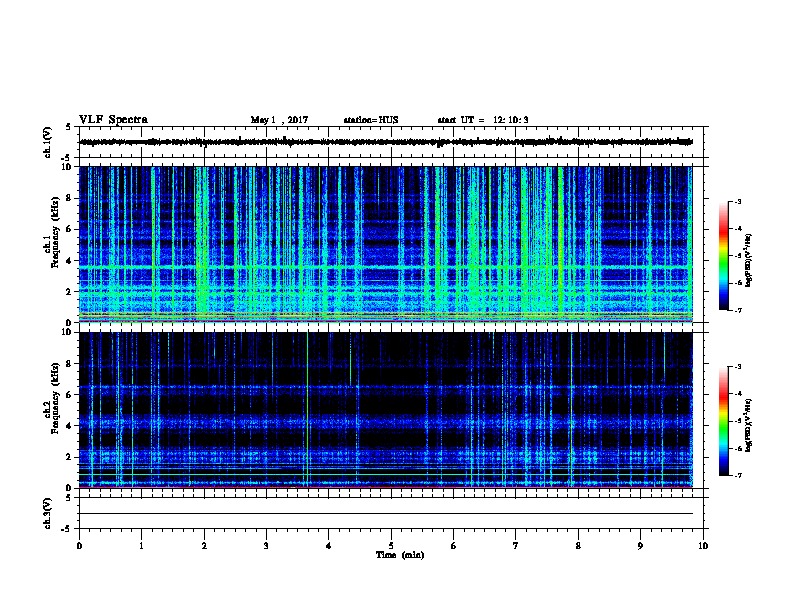This screenshot has width=792, height=612.
Task: Select the date text "May 1, 2017"
Action: pyautogui.click(x=279, y=120)
